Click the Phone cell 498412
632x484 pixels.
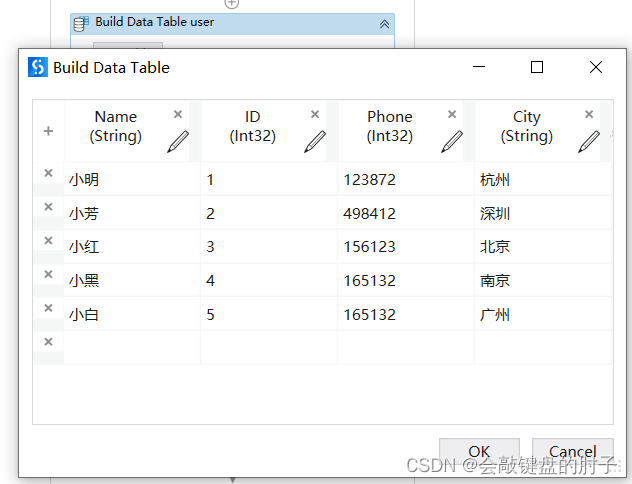406,213
